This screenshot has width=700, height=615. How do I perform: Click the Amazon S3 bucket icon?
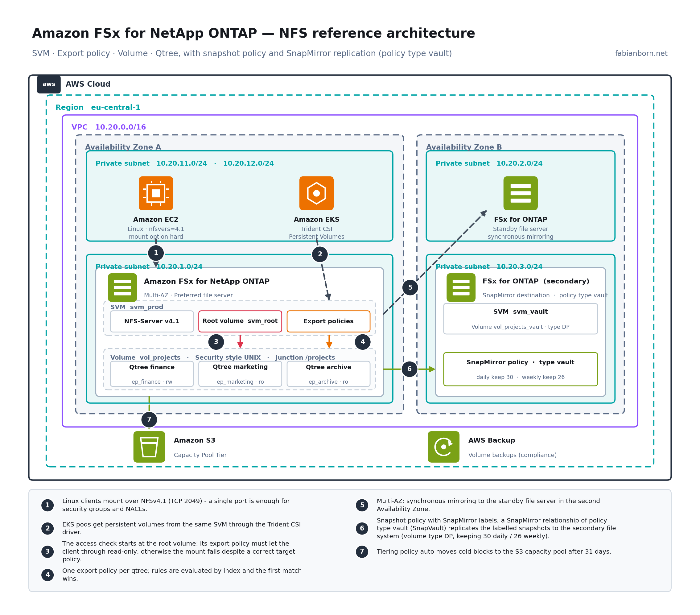(x=149, y=447)
